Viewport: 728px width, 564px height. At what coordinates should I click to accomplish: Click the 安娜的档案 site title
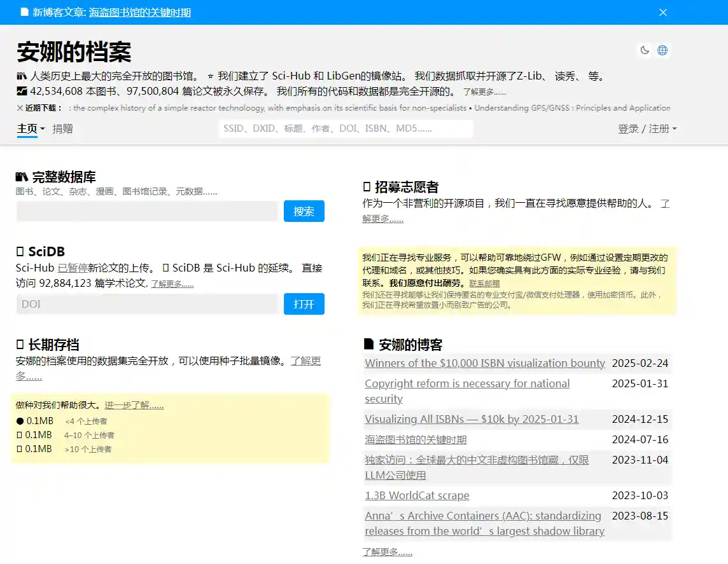(x=74, y=52)
